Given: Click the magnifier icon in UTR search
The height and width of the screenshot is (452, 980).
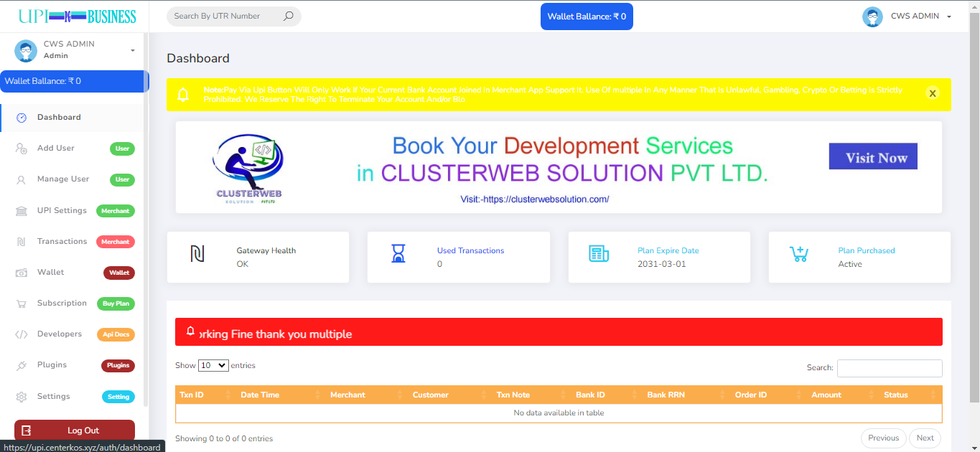Looking at the screenshot, I should coord(288,16).
